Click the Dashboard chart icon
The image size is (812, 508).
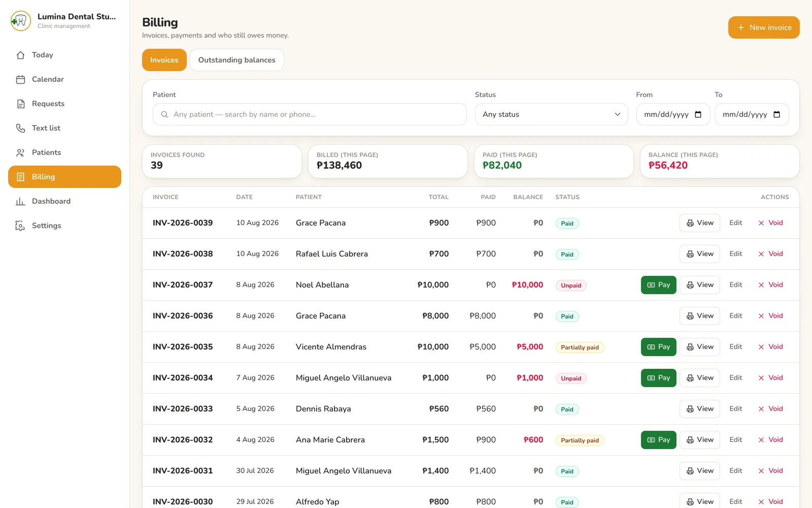tap(20, 201)
